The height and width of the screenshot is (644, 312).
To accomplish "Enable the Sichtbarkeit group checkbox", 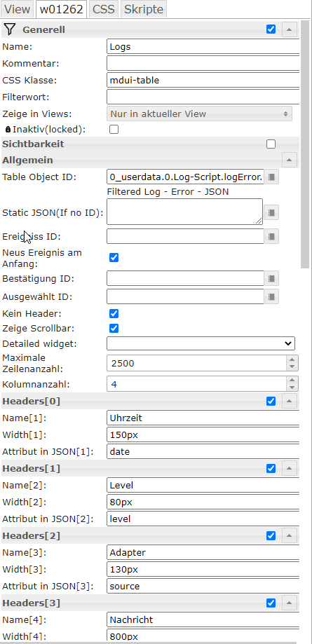I will (x=271, y=144).
